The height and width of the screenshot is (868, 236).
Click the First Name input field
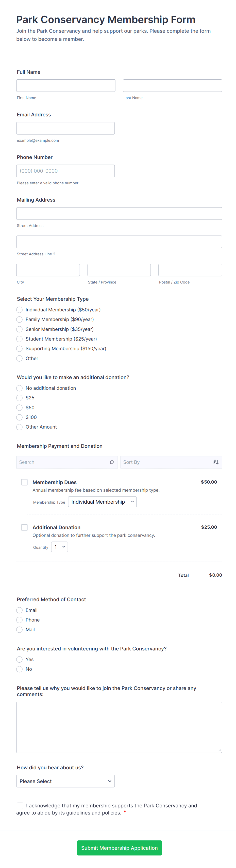point(66,86)
